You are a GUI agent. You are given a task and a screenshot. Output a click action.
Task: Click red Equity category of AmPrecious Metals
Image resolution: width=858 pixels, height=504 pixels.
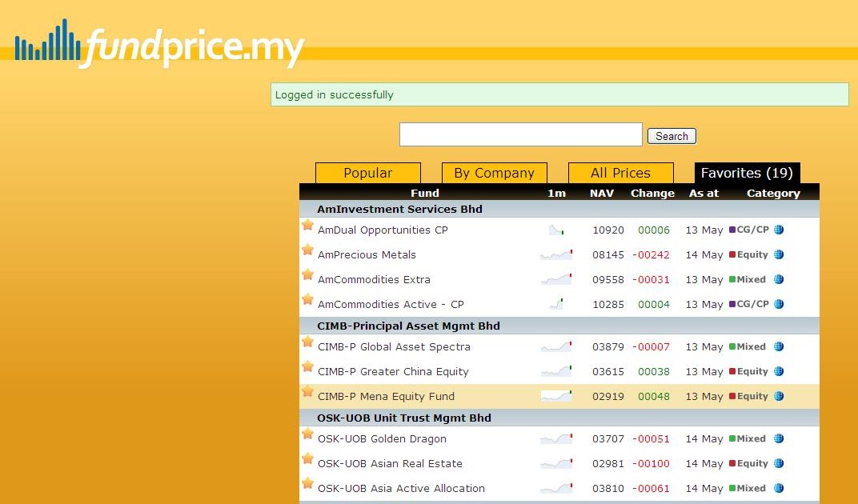pos(748,254)
